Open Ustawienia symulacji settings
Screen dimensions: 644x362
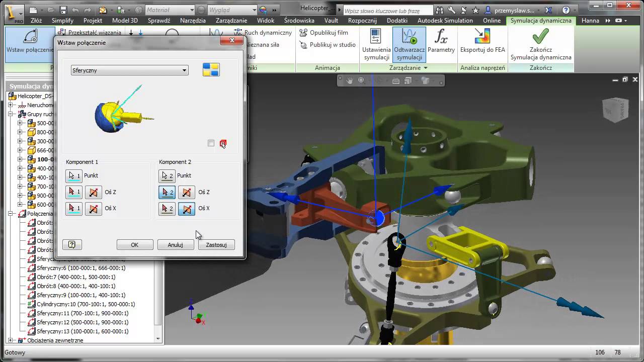click(376, 44)
